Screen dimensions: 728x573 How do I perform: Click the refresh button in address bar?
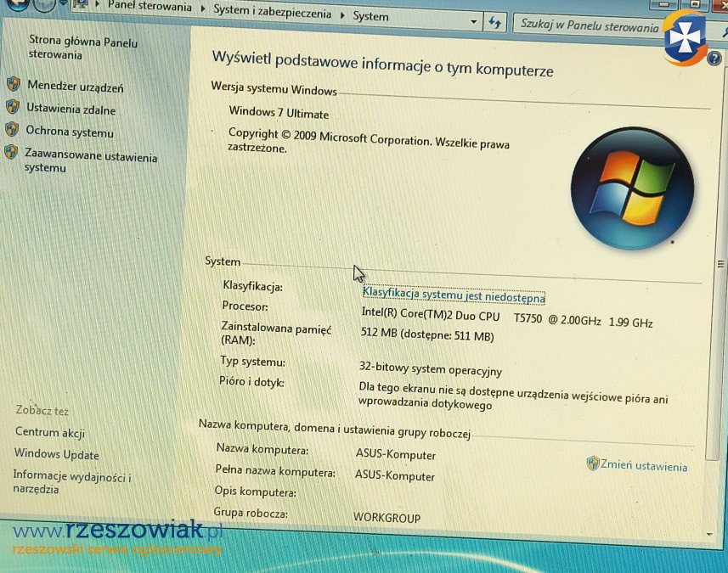(x=494, y=21)
